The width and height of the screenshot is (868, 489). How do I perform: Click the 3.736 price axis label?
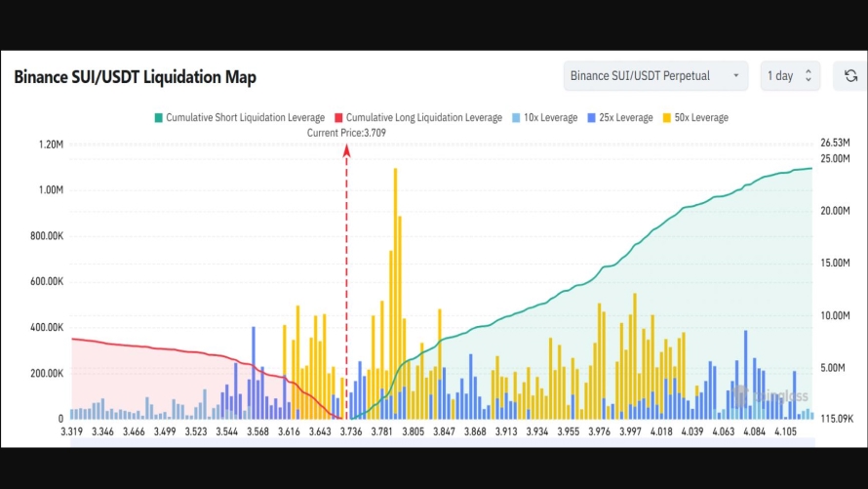351,431
